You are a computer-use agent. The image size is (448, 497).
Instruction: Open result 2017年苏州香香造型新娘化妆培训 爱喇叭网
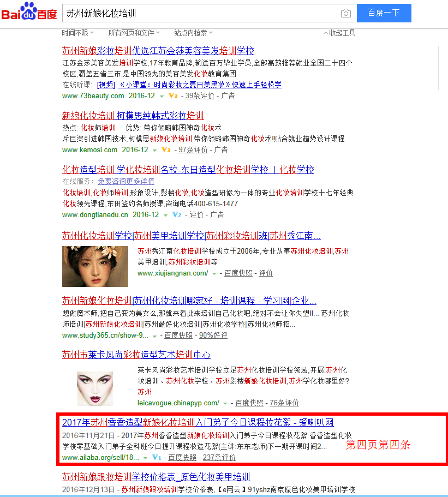pyautogui.click(x=198, y=422)
